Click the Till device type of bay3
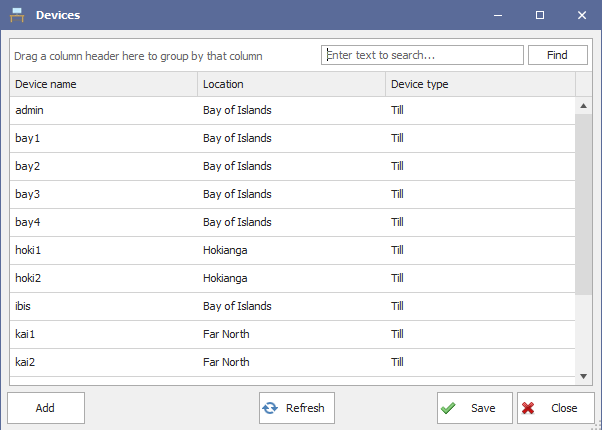The image size is (602, 430). (x=397, y=194)
